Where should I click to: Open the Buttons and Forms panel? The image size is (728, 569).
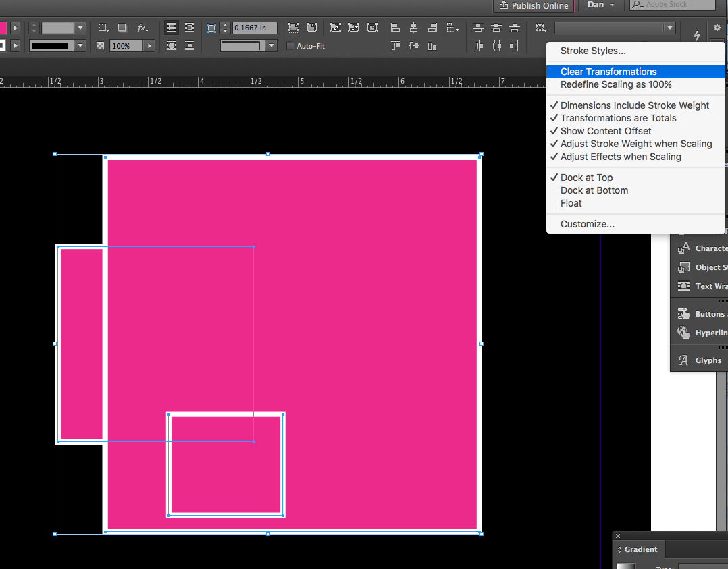point(704,313)
